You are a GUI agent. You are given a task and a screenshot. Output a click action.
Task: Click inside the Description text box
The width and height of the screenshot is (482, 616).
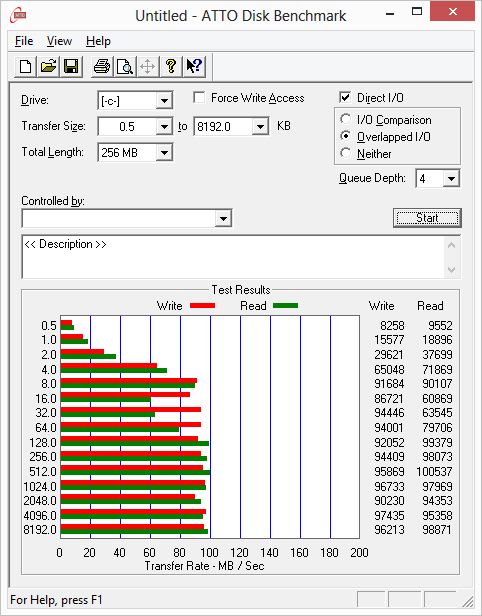(233, 257)
